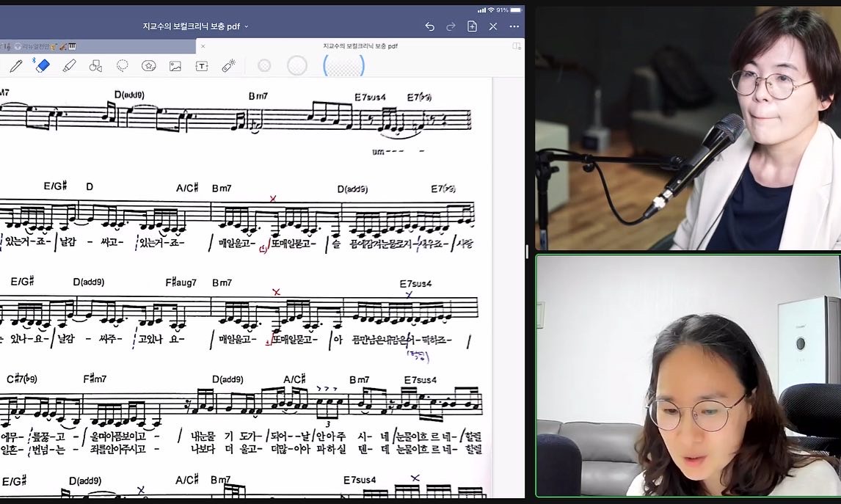Choose the medium eraser size
Screen dimensions: 841x504
297,65
